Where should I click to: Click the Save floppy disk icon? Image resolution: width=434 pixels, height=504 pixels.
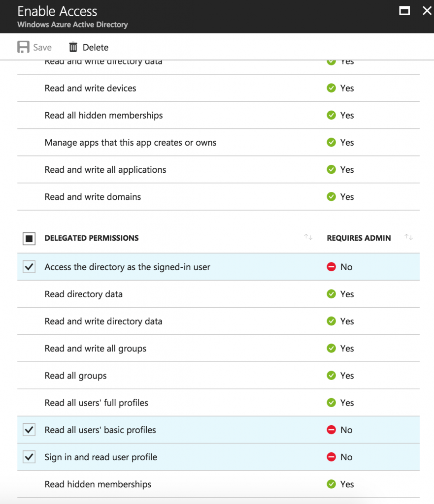[x=23, y=47]
